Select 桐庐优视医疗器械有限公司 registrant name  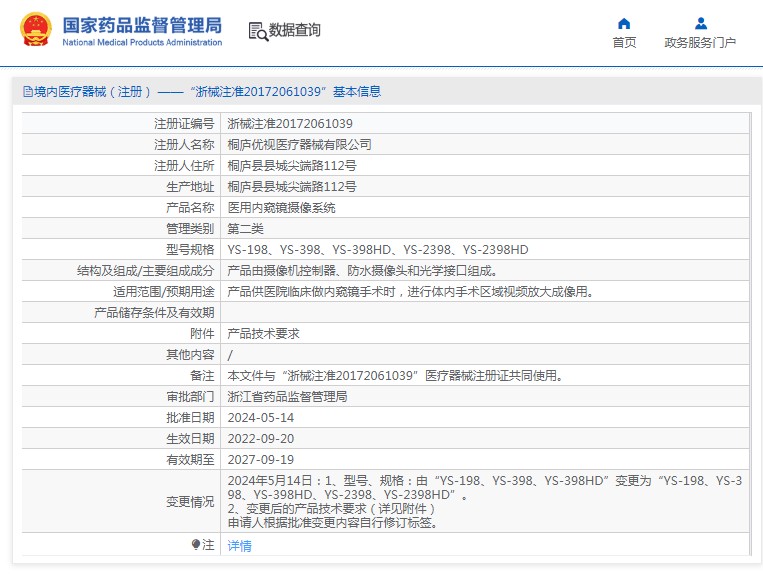pos(299,144)
